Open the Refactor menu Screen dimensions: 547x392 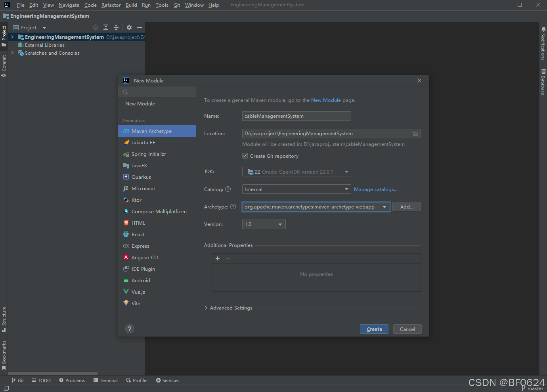[111, 5]
